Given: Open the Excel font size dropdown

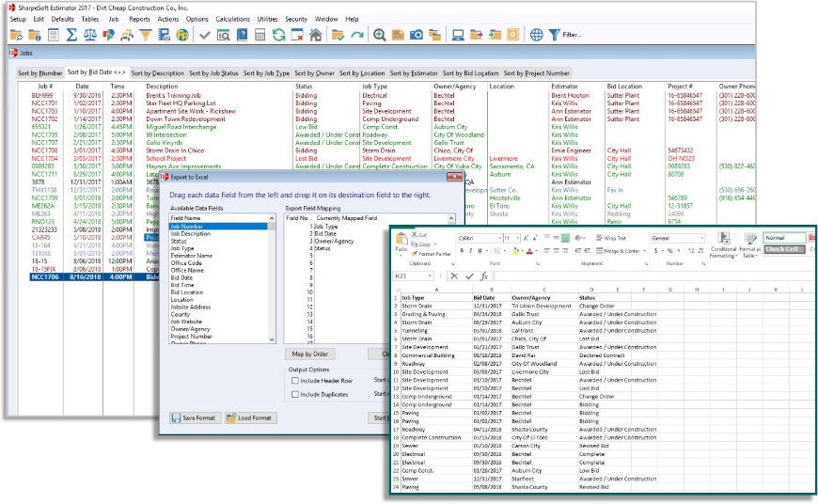Looking at the screenshot, I should coord(517,239).
